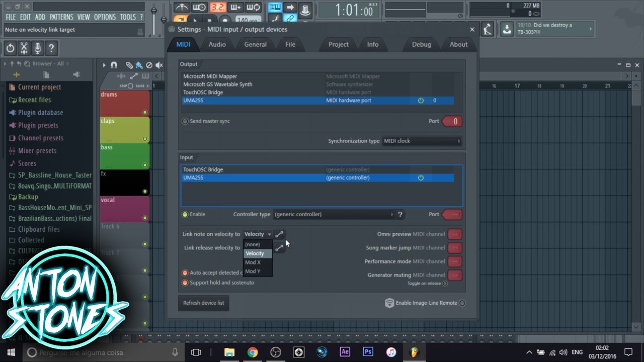Viewport: 644px width, 362px height.
Task: Click the master pitch slider knob
Action: (164, 20)
